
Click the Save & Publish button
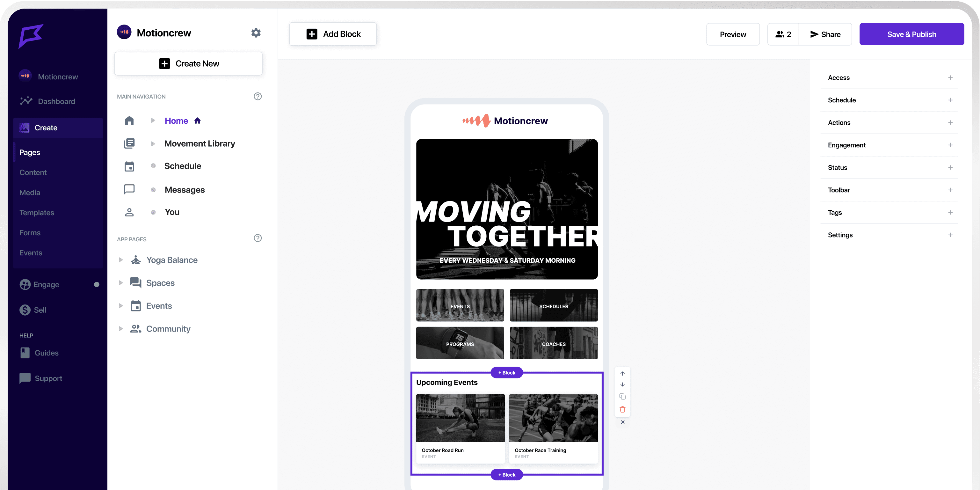click(911, 34)
